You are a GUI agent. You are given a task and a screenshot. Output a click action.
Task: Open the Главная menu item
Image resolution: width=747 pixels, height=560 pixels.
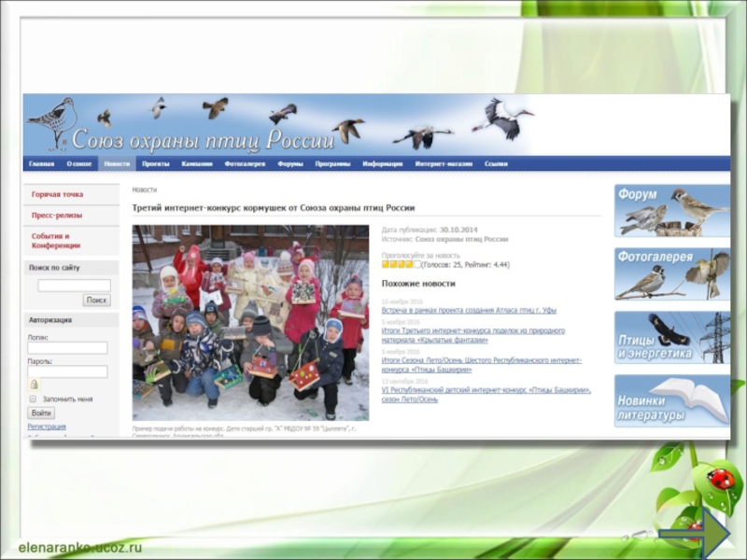click(41, 164)
